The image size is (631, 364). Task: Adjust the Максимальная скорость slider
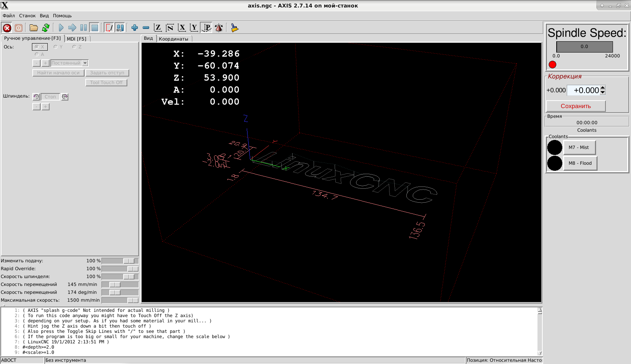(120, 300)
